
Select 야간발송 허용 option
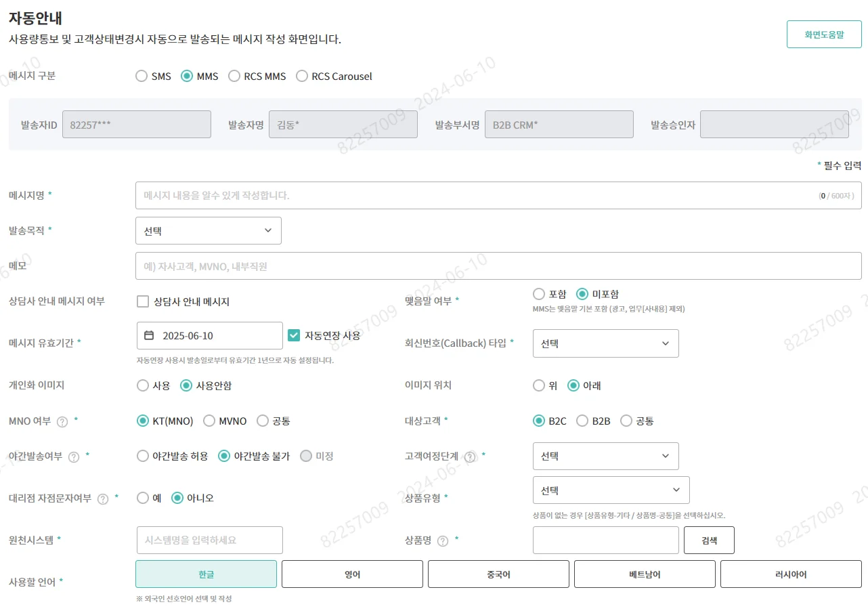coord(142,456)
